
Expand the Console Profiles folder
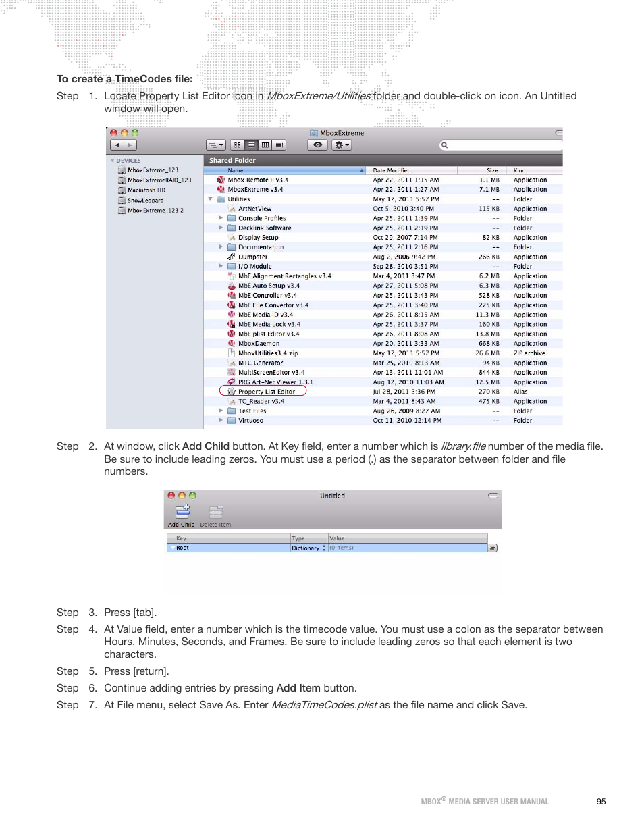tap(221, 219)
